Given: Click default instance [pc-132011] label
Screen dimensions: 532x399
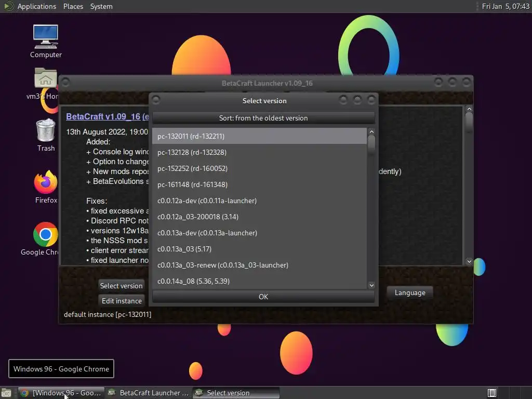Looking at the screenshot, I should (108, 314).
